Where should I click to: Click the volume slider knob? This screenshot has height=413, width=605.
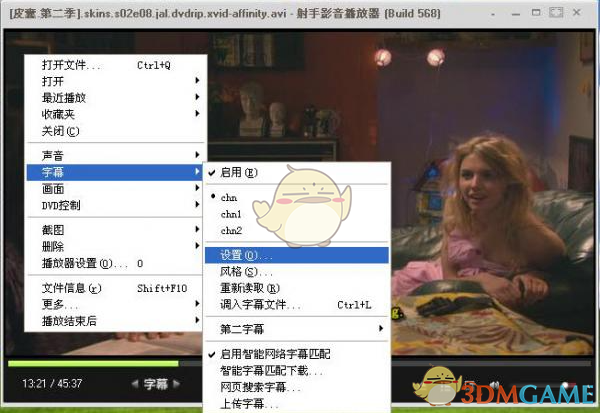566,385
